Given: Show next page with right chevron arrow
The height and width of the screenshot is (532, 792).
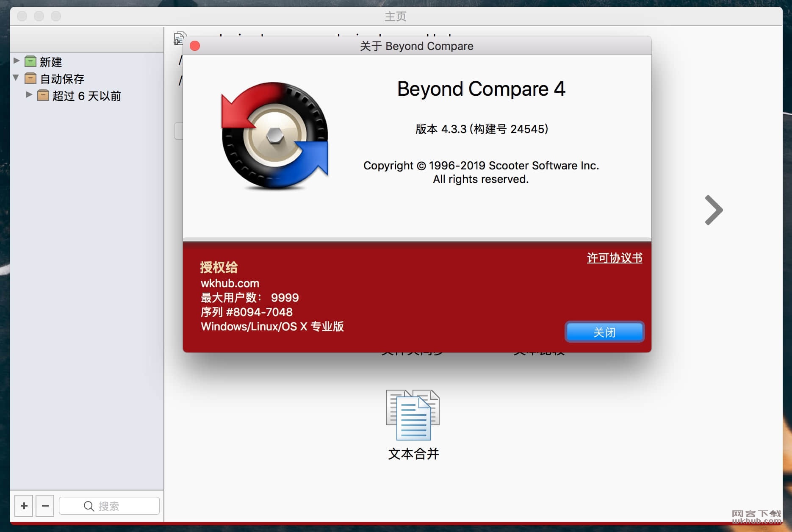Looking at the screenshot, I should pyautogui.click(x=714, y=210).
